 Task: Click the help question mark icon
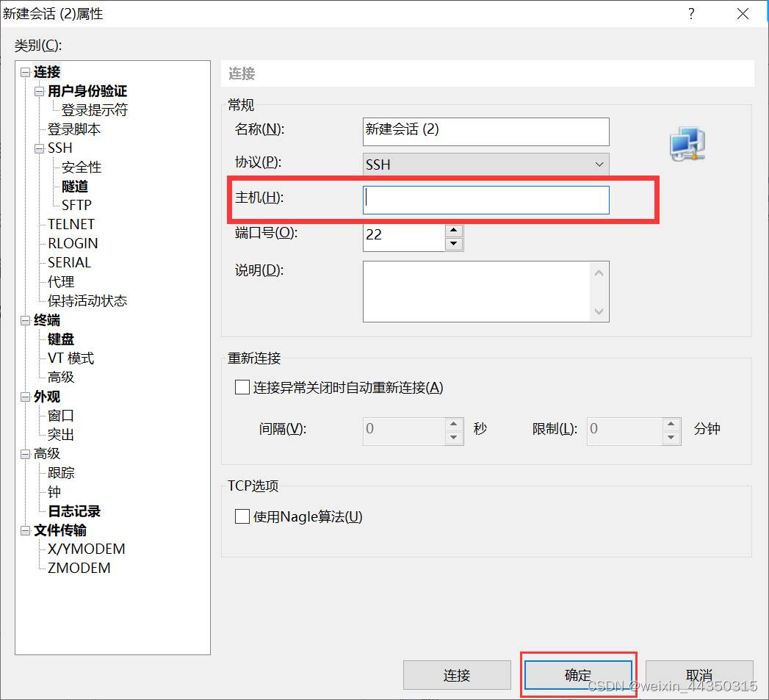[x=691, y=14]
